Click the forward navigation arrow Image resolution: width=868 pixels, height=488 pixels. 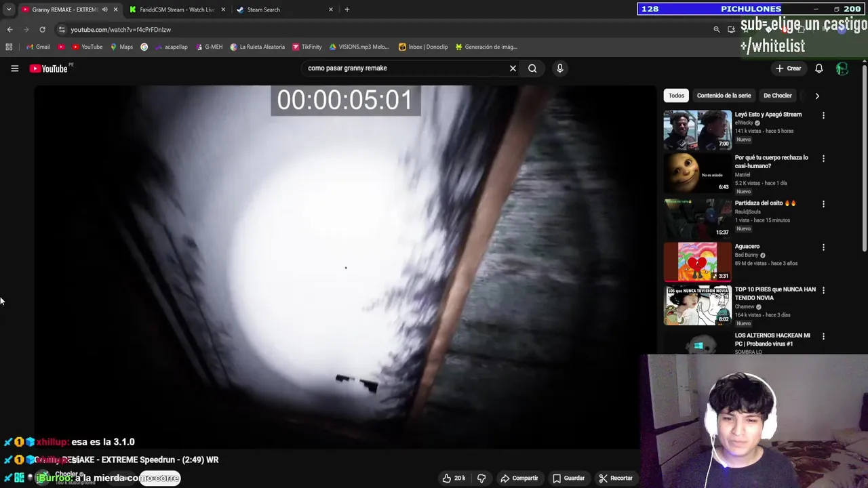pos(26,30)
